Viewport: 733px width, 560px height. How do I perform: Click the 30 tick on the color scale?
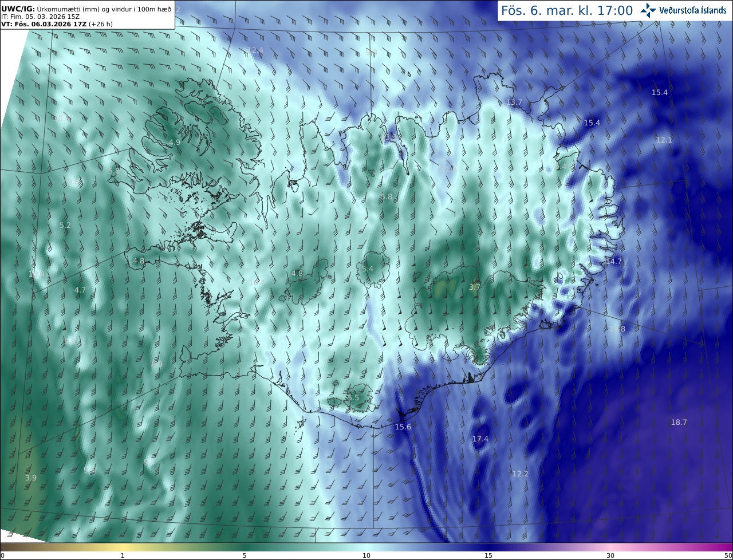click(610, 555)
